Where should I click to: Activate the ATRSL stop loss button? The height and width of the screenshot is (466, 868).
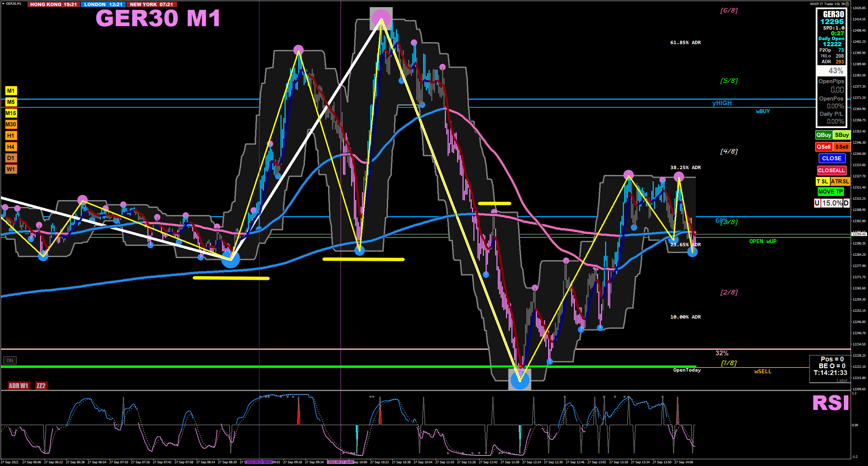840,181
